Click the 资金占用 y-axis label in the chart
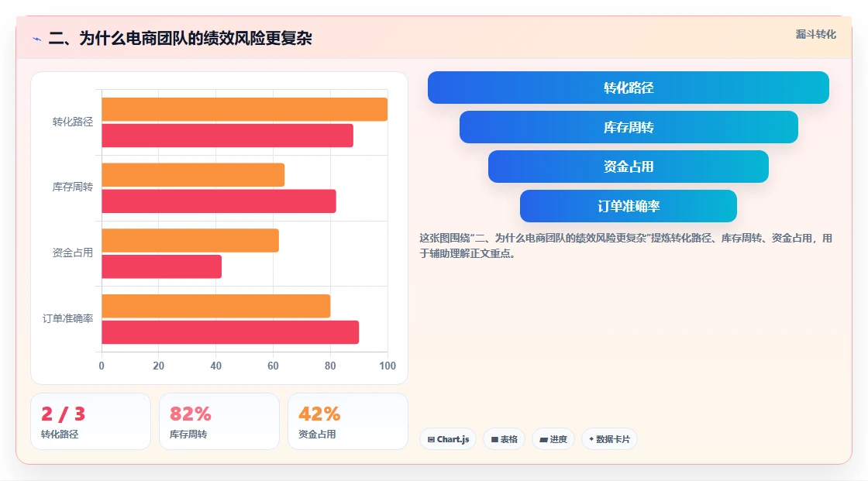 (73, 253)
